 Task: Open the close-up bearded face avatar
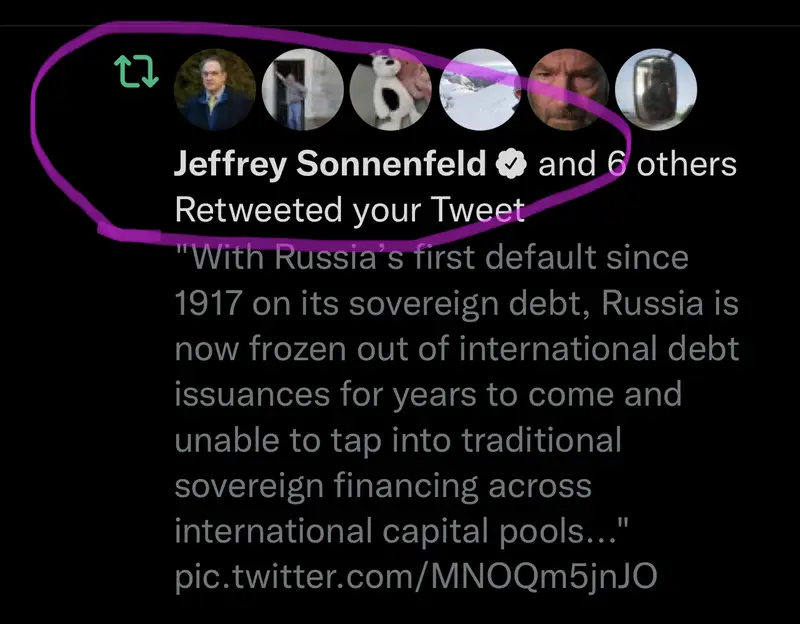[x=567, y=90]
